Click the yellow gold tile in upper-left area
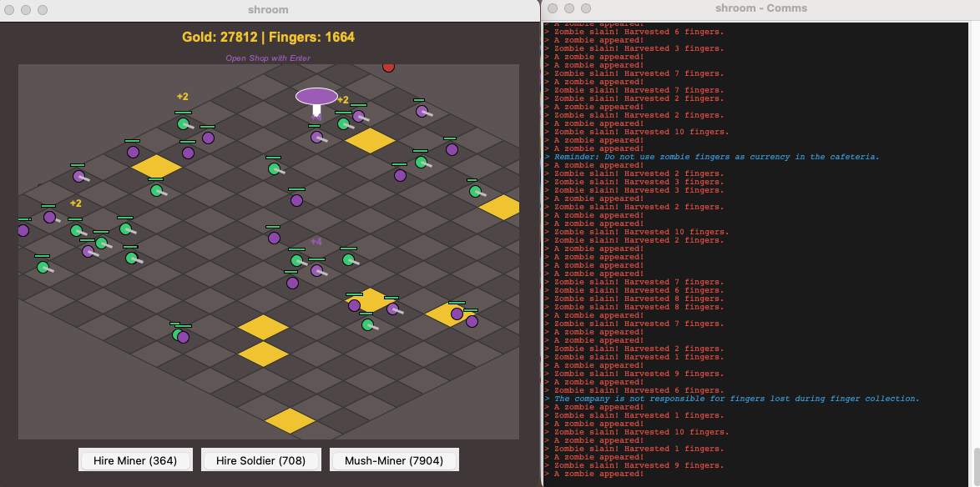 (x=156, y=167)
